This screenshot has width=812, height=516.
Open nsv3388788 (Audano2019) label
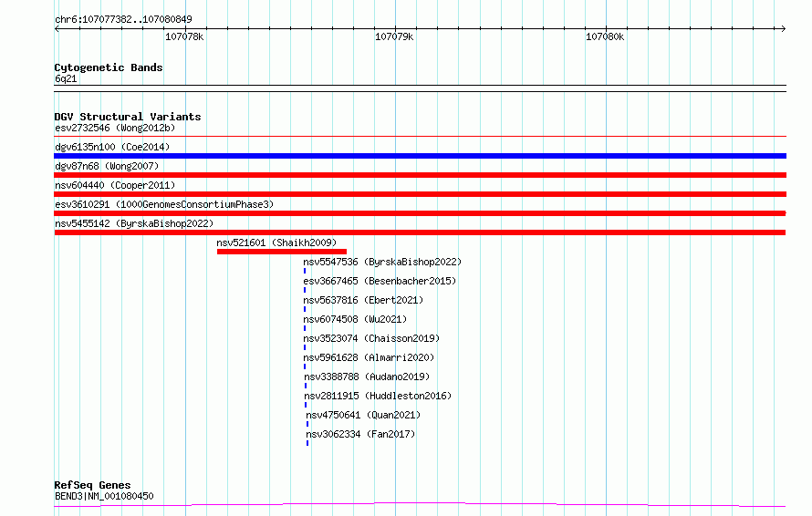(x=367, y=377)
